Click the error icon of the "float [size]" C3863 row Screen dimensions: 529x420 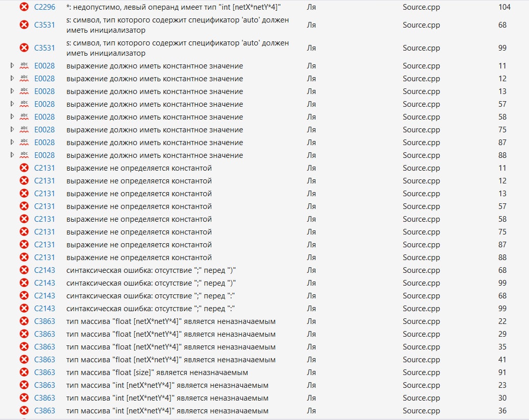24,372
